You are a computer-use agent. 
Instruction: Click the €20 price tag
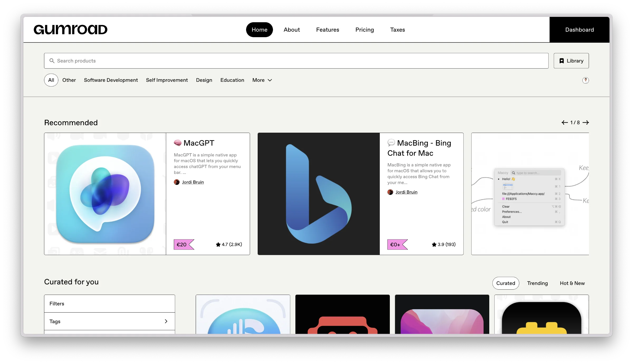coord(184,245)
